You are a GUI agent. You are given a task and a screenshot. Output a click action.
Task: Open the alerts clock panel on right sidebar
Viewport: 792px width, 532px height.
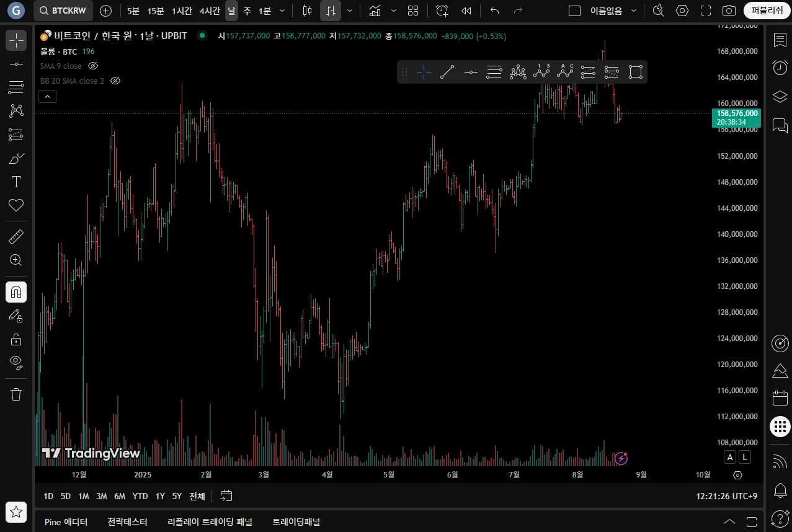tap(780, 68)
